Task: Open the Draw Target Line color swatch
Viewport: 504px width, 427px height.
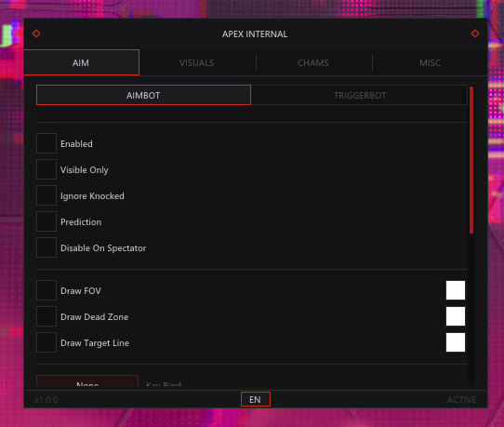Action: 456,342
